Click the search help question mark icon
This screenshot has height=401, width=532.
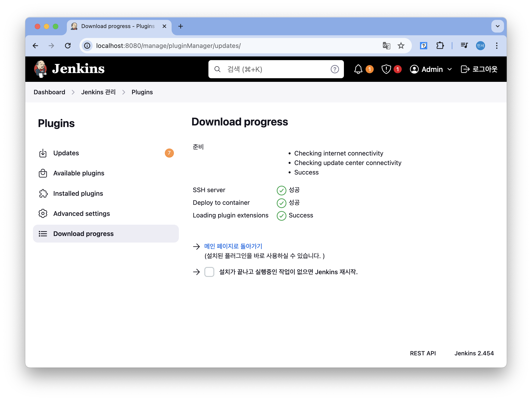pos(335,69)
